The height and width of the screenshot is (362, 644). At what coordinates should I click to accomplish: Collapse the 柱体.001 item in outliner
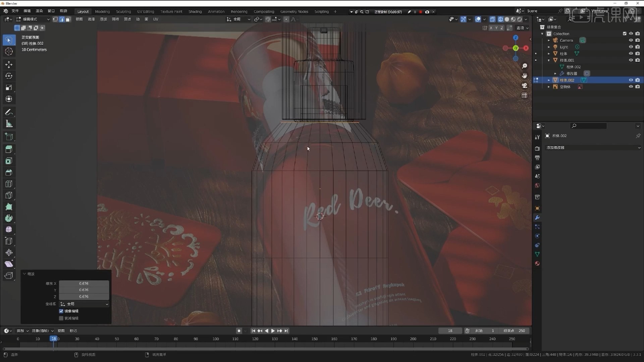click(549, 60)
